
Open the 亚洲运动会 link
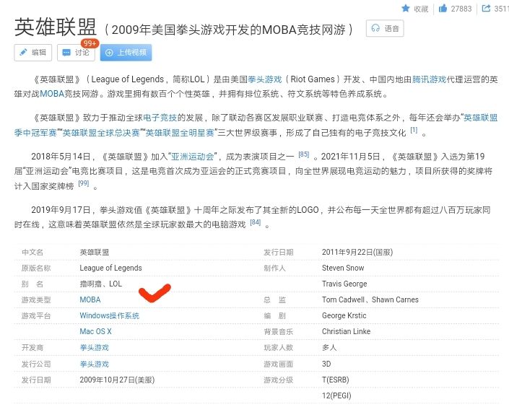pyautogui.click(x=193, y=157)
